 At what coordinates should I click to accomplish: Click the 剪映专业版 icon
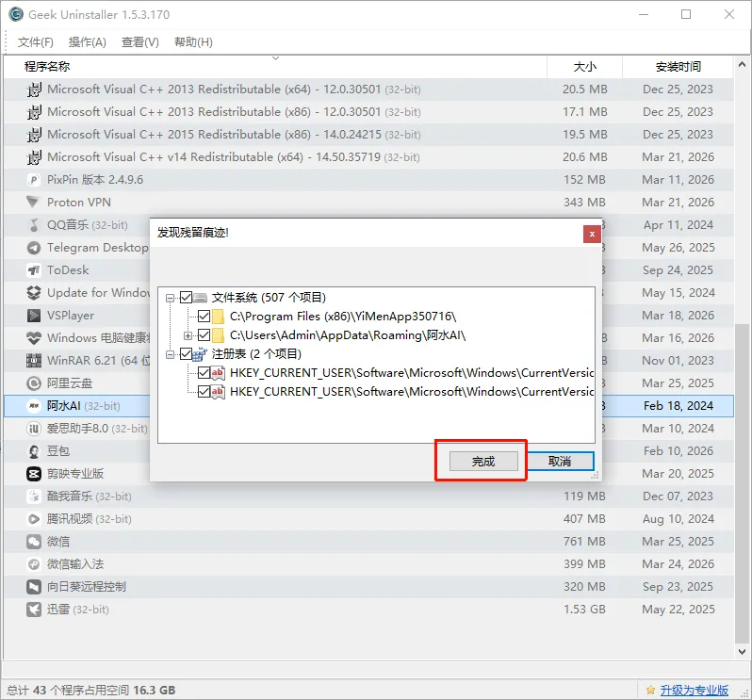[x=34, y=474]
